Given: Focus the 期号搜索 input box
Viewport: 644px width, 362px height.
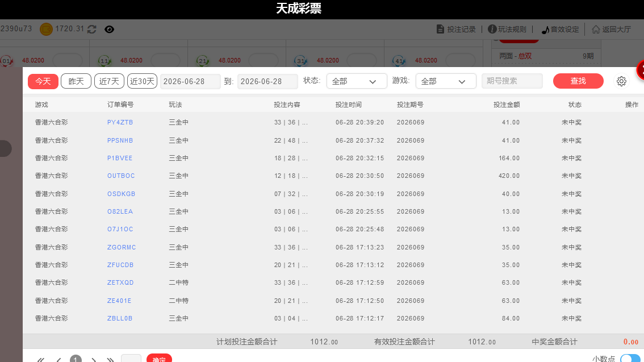Looking at the screenshot, I should pyautogui.click(x=512, y=81).
